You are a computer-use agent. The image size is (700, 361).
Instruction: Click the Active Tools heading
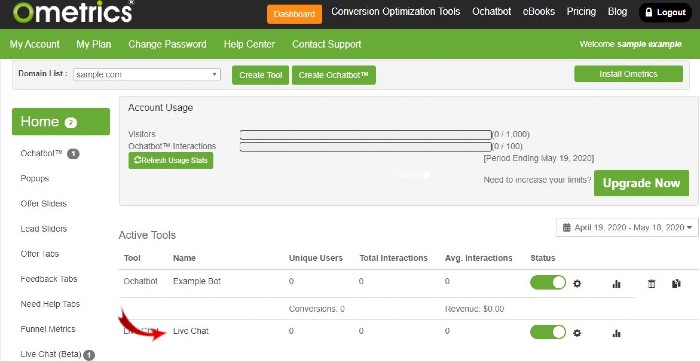coord(147,235)
